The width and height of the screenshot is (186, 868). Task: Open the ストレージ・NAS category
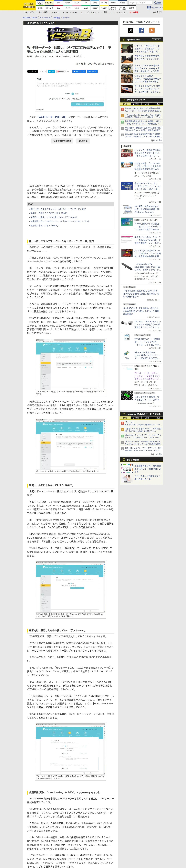(x=70, y=12)
